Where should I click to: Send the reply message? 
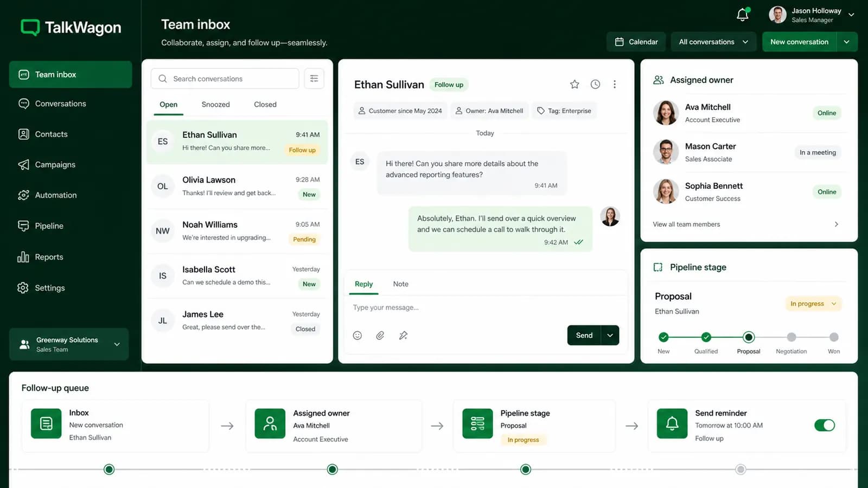[x=584, y=335]
